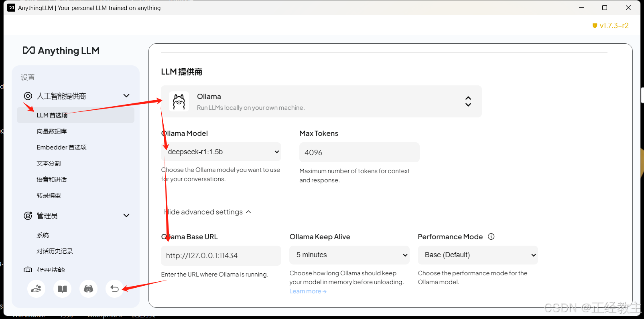
Task: Open the Ollama Keep Alive 5 minutes dropdown
Action: point(349,255)
